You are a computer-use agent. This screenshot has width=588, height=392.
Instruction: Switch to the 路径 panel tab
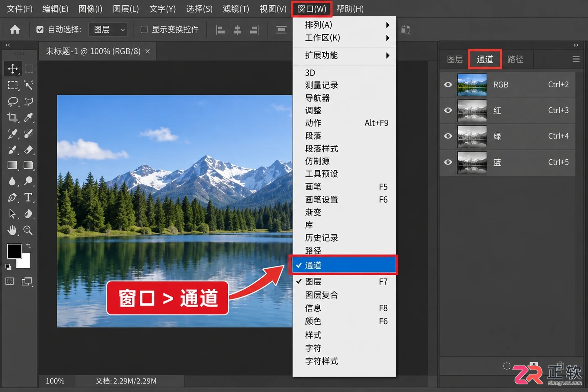[515, 59]
